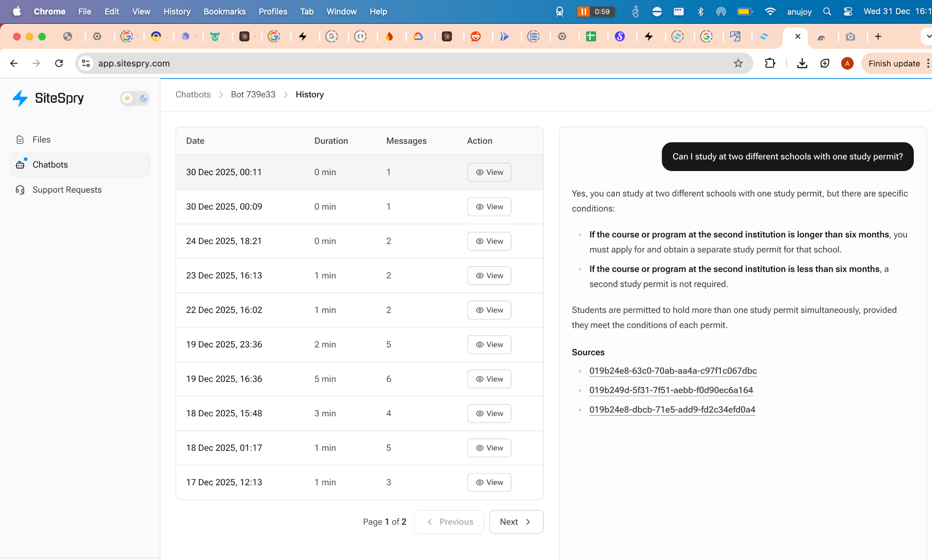Open the Profiles menu in the menu bar
Viewport: 932px width, 560px height.
(x=273, y=11)
